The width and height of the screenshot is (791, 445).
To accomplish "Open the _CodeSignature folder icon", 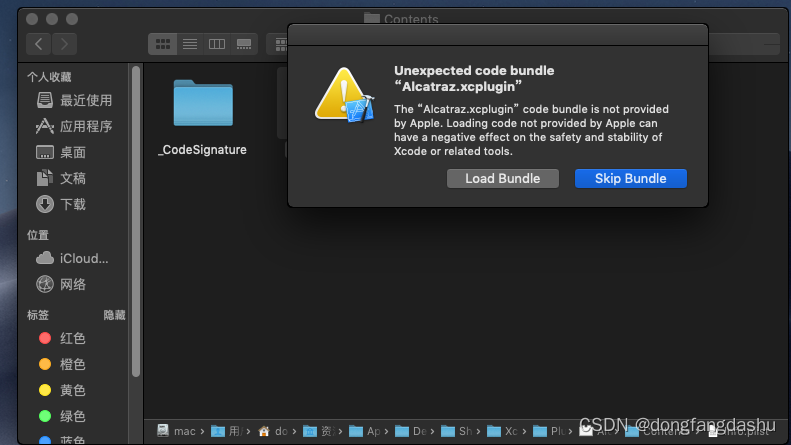I will tap(203, 103).
